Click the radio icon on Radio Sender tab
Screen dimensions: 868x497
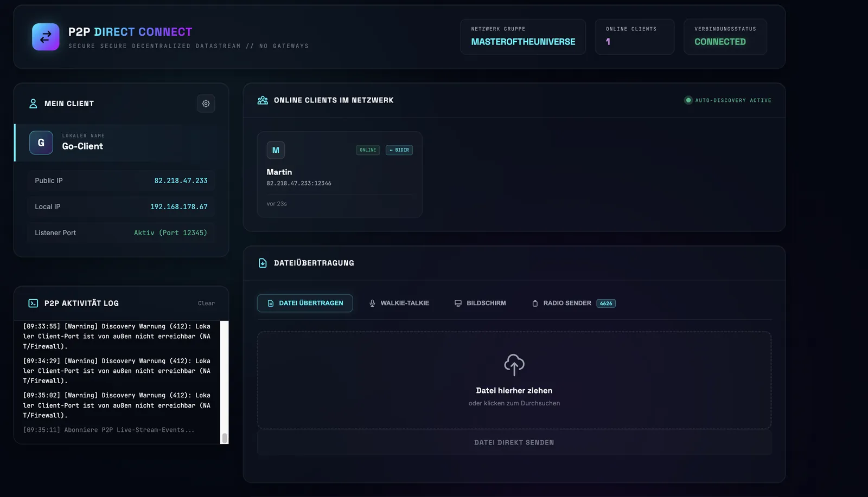click(x=535, y=304)
